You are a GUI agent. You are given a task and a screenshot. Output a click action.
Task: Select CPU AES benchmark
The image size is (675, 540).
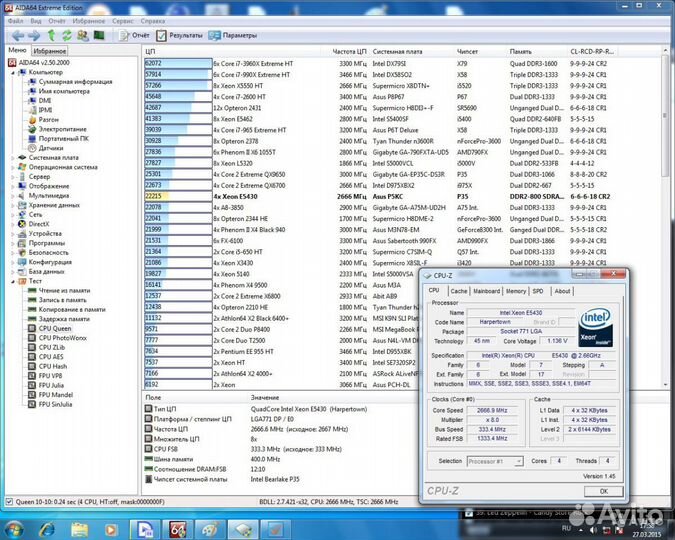[46, 357]
